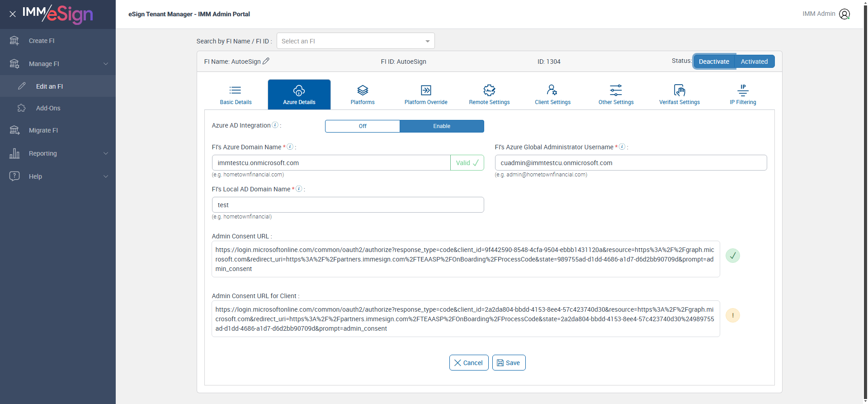
Task: Click the Cancel button
Action: (x=469, y=362)
